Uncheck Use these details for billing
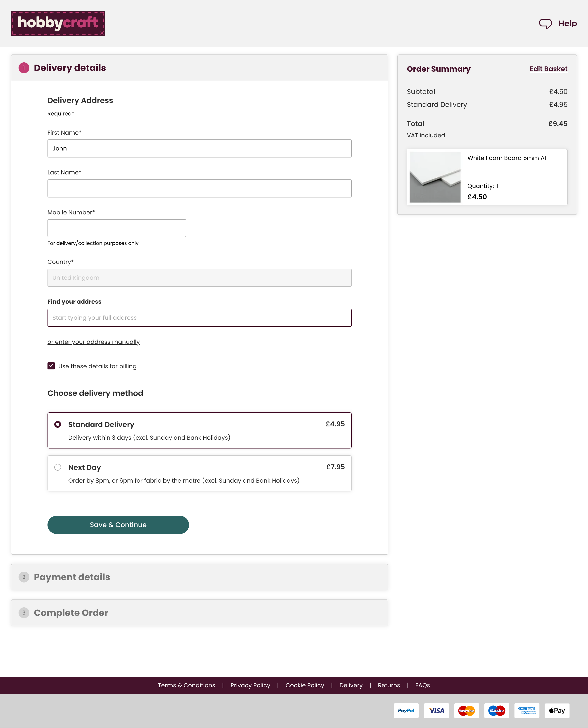The image size is (588, 728). [51, 366]
